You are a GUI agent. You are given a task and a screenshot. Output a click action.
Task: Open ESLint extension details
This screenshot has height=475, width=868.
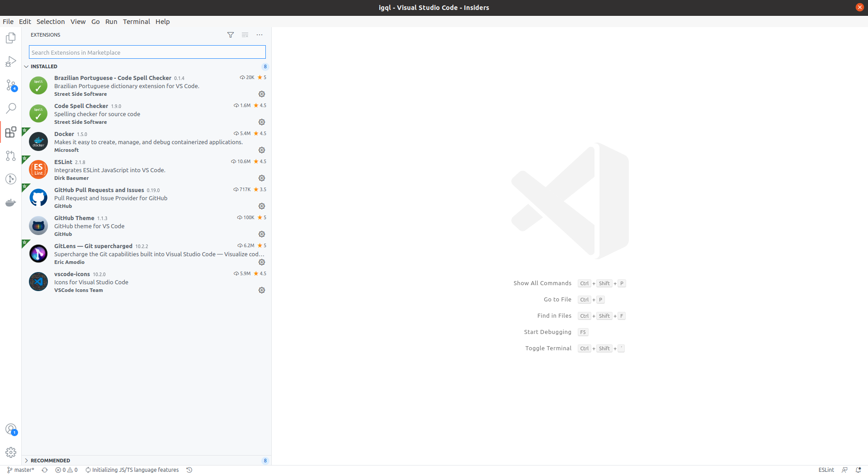tap(146, 169)
